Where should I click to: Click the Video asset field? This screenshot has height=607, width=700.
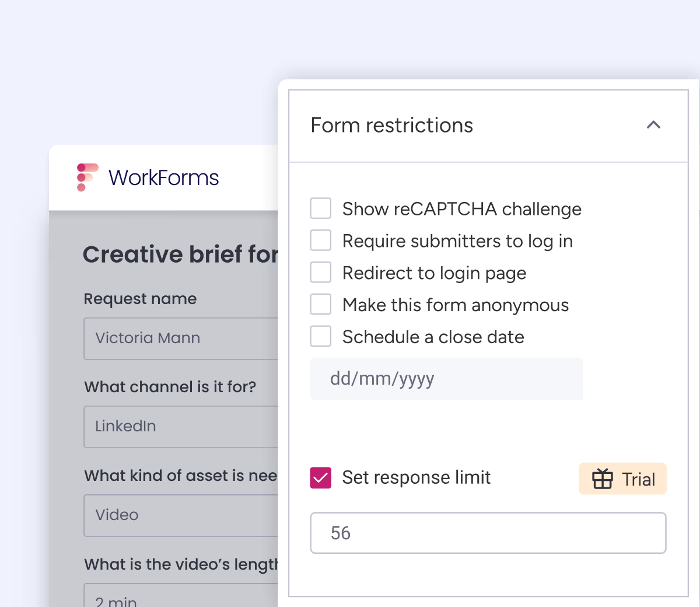181,515
